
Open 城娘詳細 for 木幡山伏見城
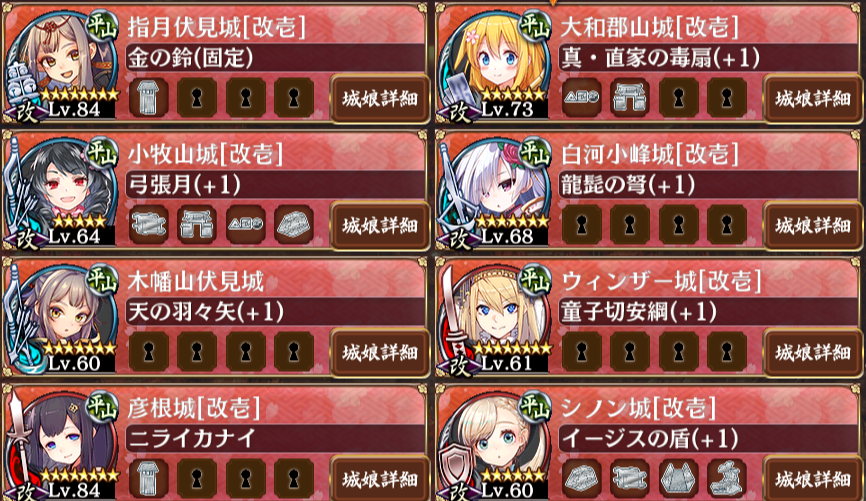(380, 352)
